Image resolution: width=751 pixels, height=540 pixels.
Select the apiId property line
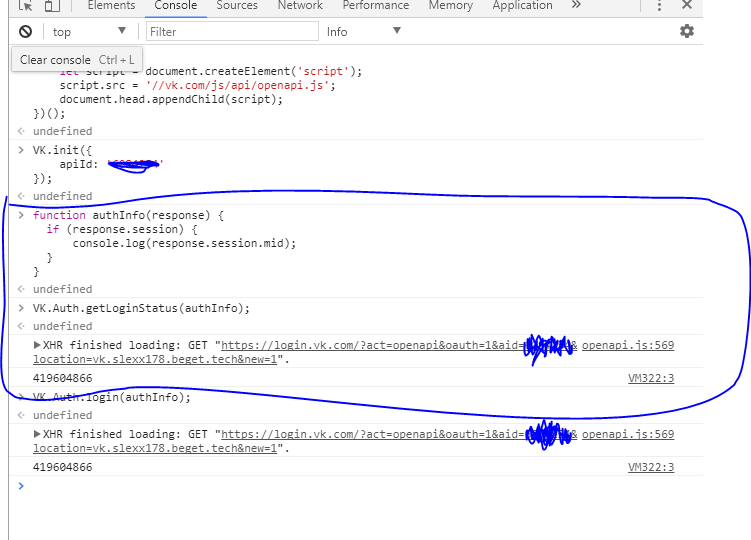[111, 164]
